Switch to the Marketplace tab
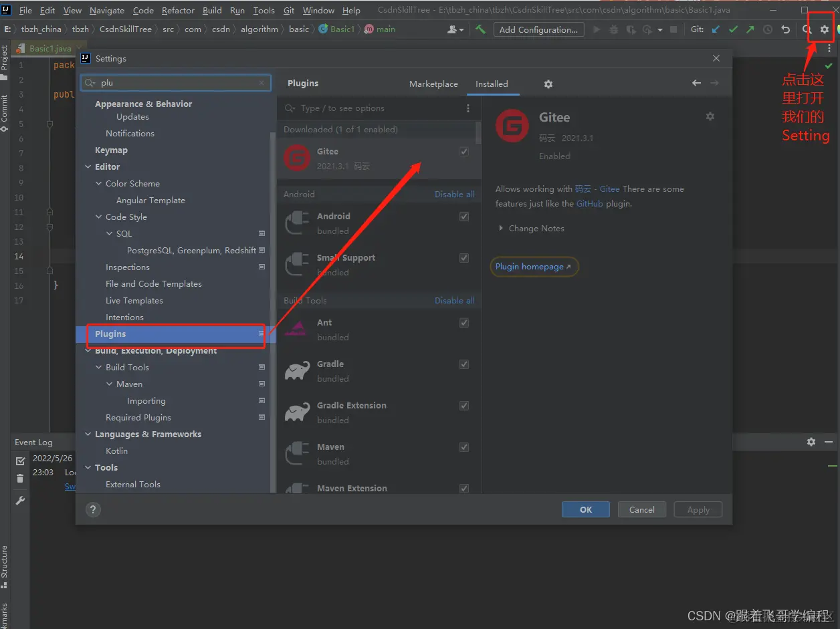 pyautogui.click(x=433, y=84)
